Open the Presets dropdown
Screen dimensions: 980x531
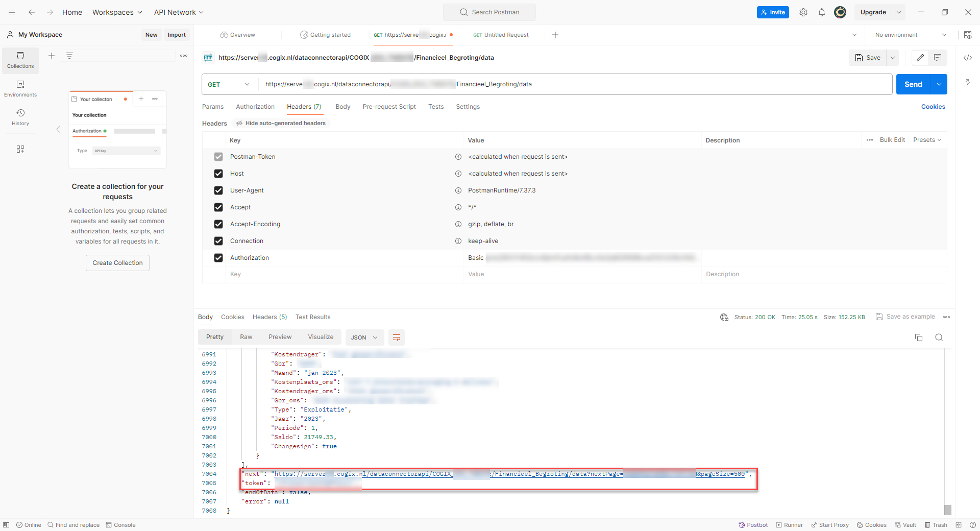click(x=927, y=140)
